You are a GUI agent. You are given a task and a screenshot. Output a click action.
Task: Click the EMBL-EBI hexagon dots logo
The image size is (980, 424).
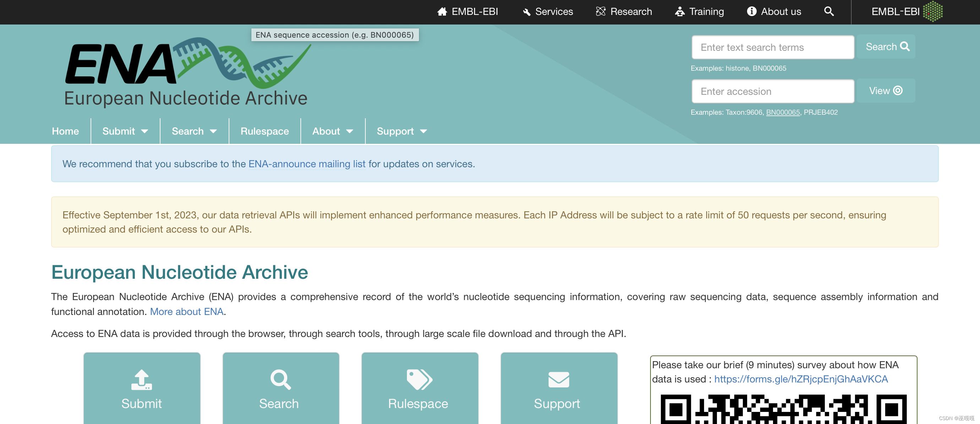tap(933, 11)
